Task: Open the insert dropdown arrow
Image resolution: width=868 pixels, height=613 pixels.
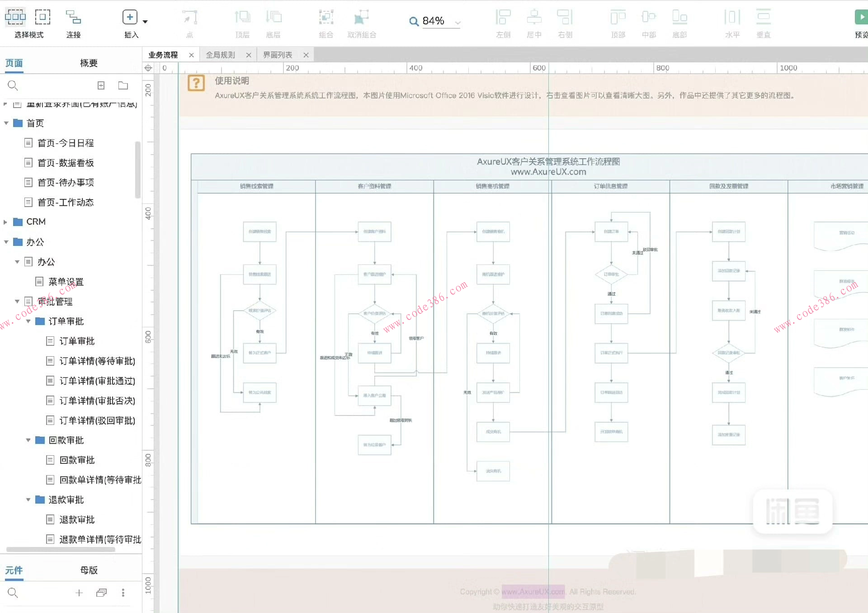Action: click(x=145, y=22)
